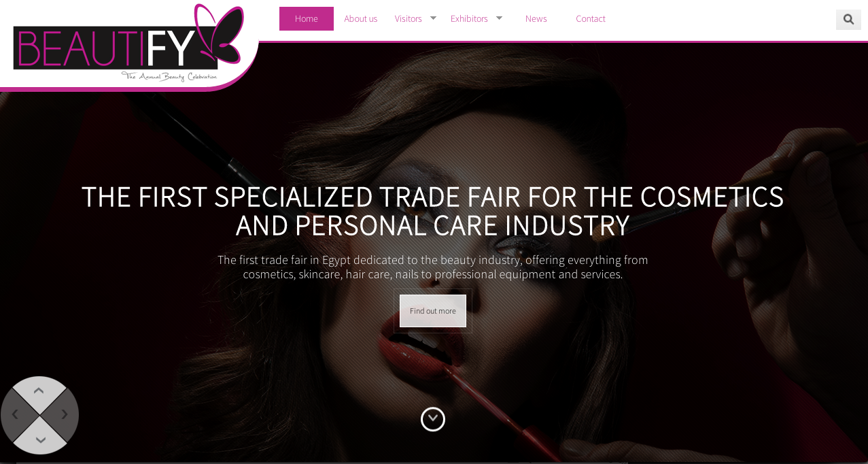Click the down arrow on navigation pad
Image resolution: width=868 pixels, height=464 pixels.
(x=40, y=440)
